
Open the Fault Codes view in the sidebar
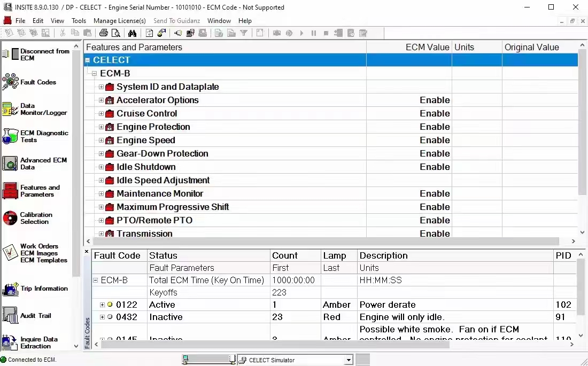29,82
